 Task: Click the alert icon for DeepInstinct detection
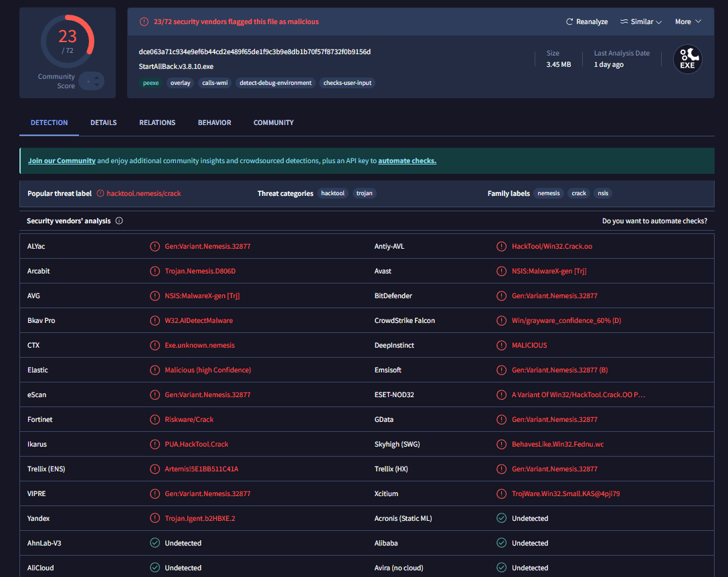pyautogui.click(x=501, y=345)
